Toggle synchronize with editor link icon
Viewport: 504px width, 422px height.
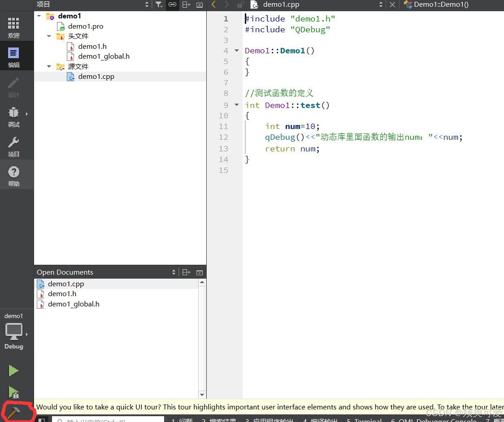click(x=172, y=4)
